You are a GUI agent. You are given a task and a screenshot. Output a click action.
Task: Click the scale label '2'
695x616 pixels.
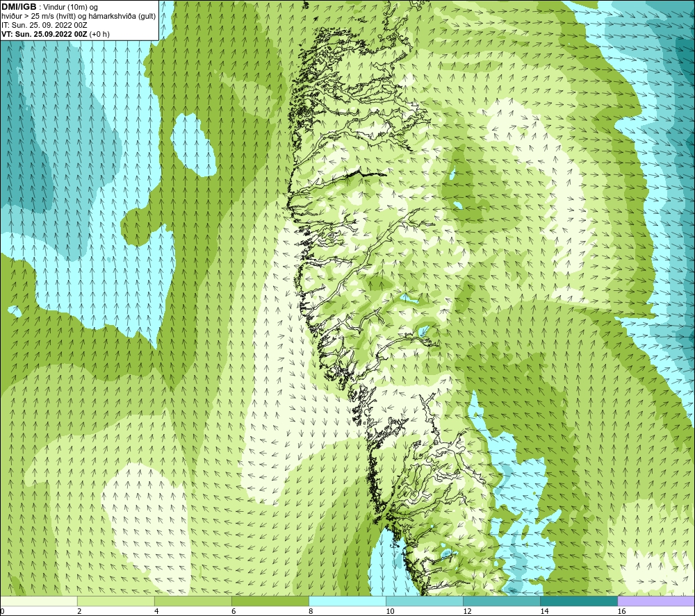[x=79, y=612]
